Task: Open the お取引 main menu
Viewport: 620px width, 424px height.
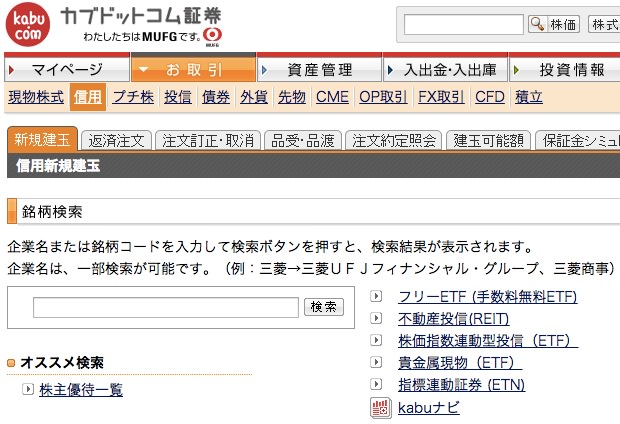Action: tap(193, 68)
